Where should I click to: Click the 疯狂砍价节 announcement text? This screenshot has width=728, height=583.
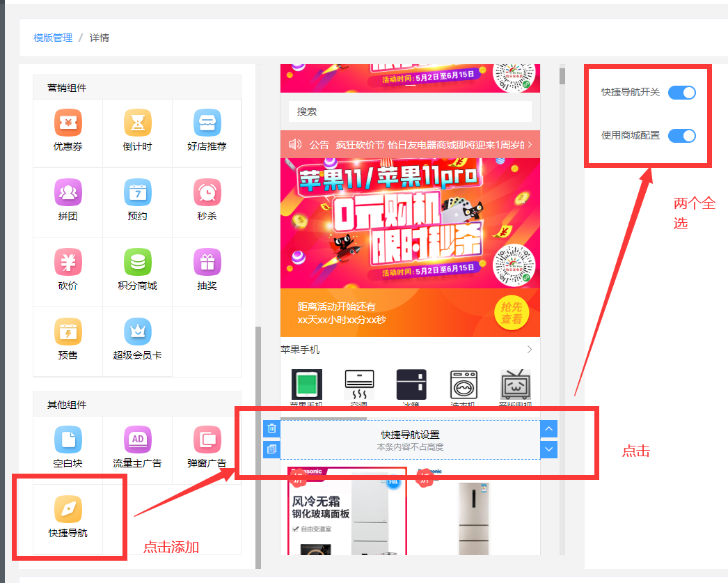point(430,145)
